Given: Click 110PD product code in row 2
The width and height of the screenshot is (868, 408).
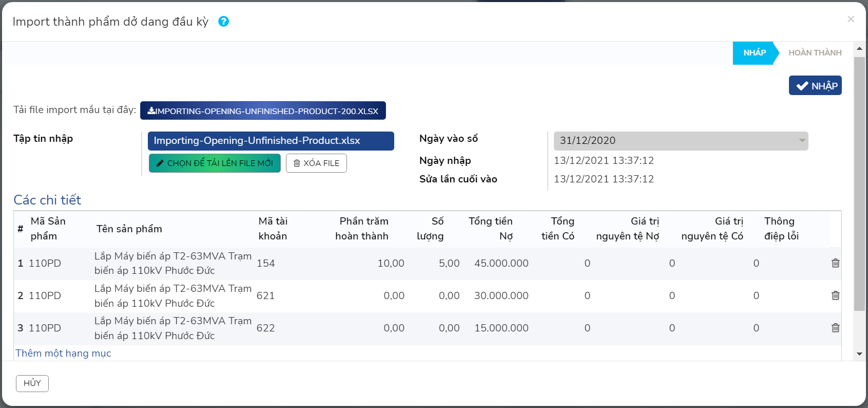Looking at the screenshot, I should click(x=45, y=295).
